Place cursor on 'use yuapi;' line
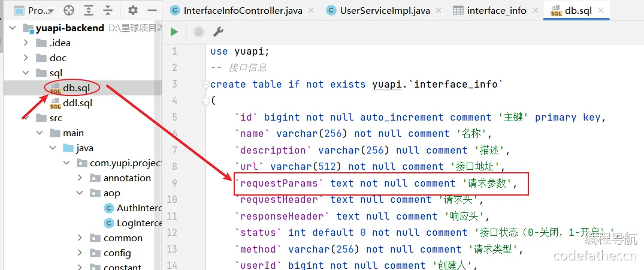Image resolution: width=644 pixels, height=270 pixels. click(x=240, y=52)
